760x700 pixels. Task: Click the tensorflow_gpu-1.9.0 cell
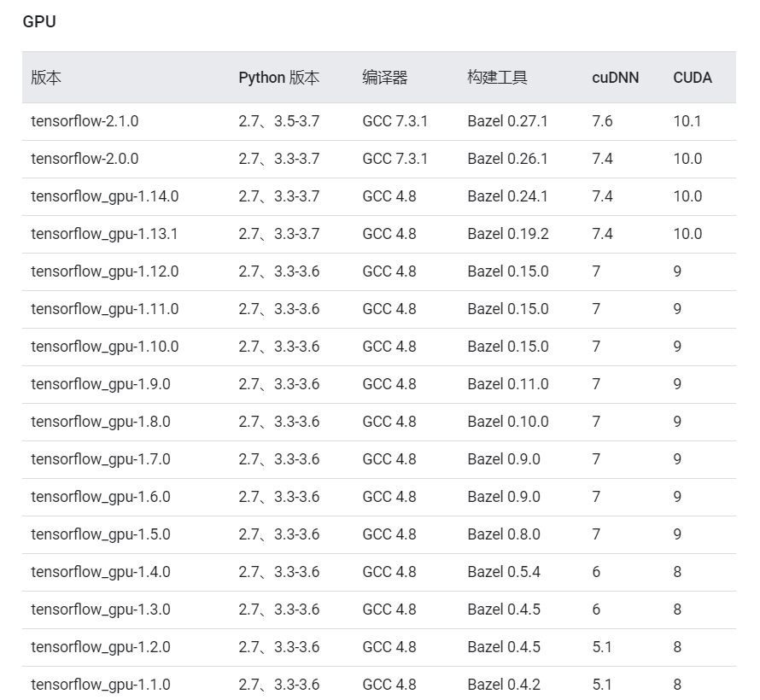click(x=101, y=384)
